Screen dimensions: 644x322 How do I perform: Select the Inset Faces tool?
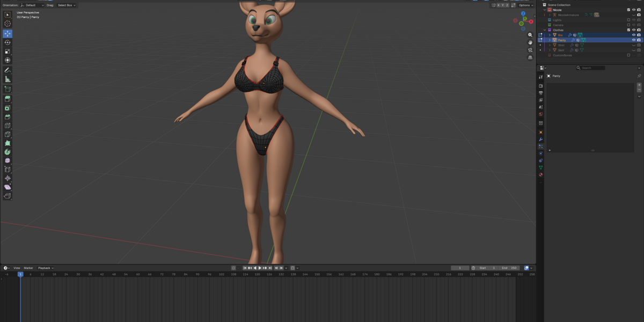coord(8,108)
